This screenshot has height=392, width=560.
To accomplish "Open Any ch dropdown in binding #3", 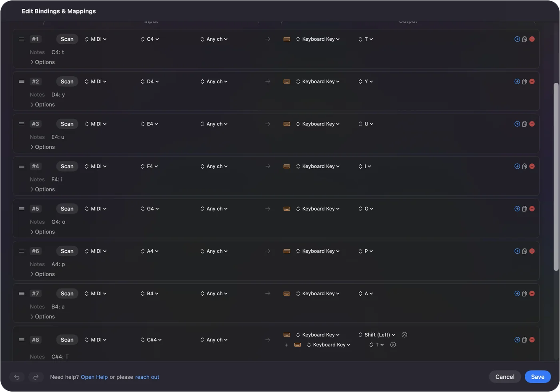I will [x=214, y=124].
